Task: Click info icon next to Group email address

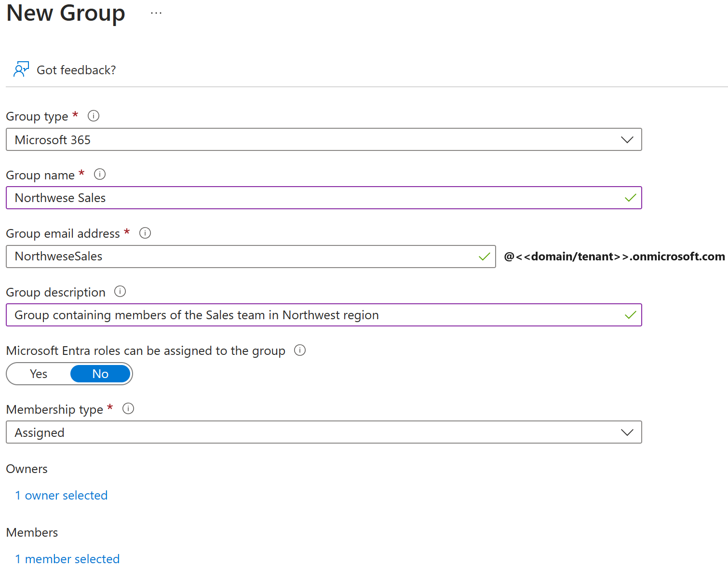Action: coord(145,233)
